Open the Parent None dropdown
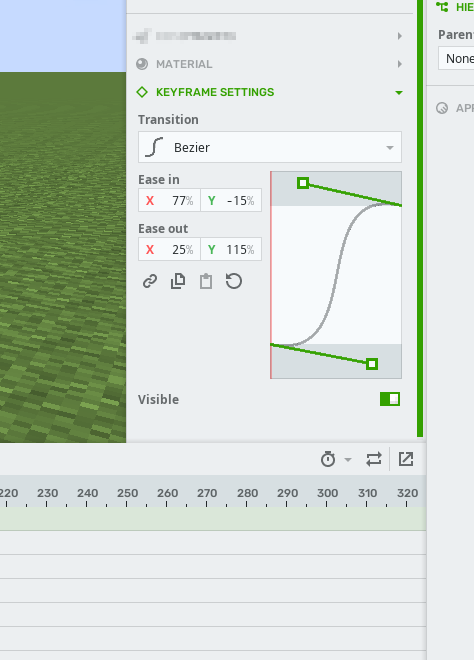The height and width of the screenshot is (660, 474). tap(456, 59)
